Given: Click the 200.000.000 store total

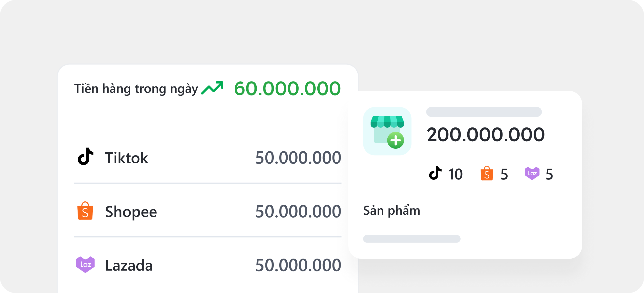Looking at the screenshot, I should (485, 135).
